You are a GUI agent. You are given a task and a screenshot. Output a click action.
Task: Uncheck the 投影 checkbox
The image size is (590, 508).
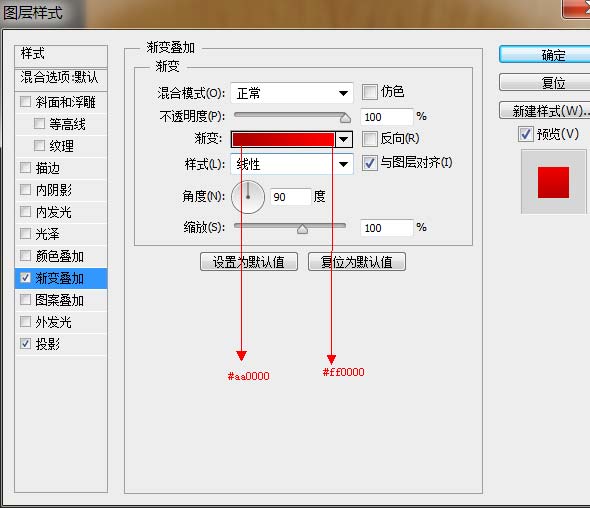point(25,344)
